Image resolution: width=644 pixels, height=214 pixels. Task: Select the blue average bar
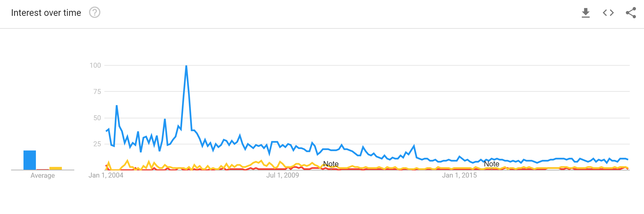coord(30,160)
